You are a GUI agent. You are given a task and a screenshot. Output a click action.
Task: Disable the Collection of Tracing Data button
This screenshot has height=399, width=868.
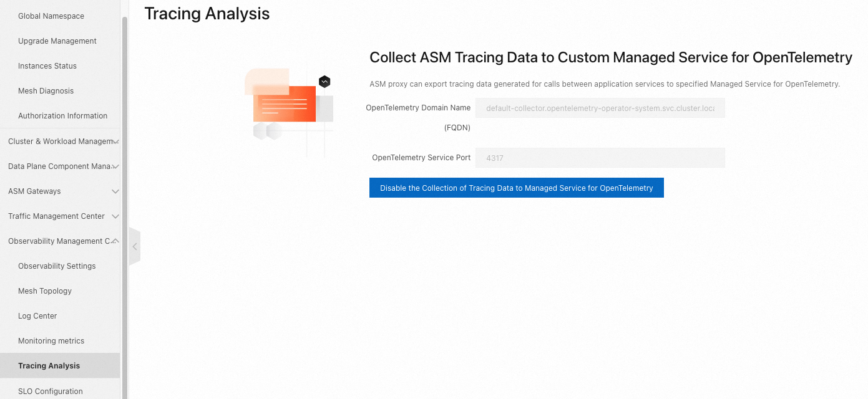tap(516, 188)
